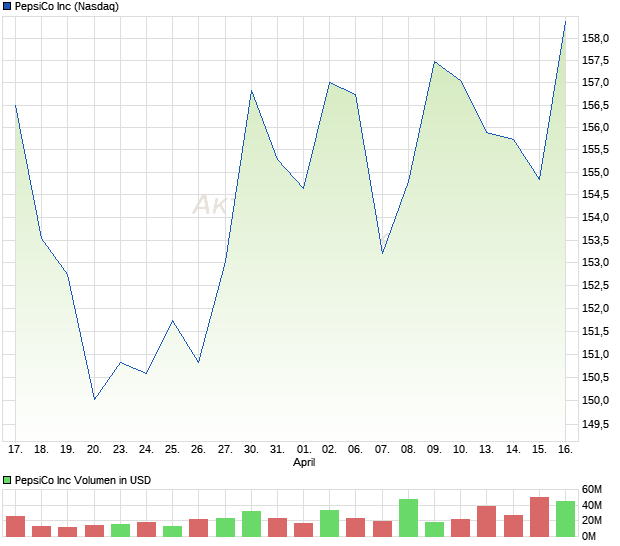
Task: Click the '23.' date label
Action: 120,449
